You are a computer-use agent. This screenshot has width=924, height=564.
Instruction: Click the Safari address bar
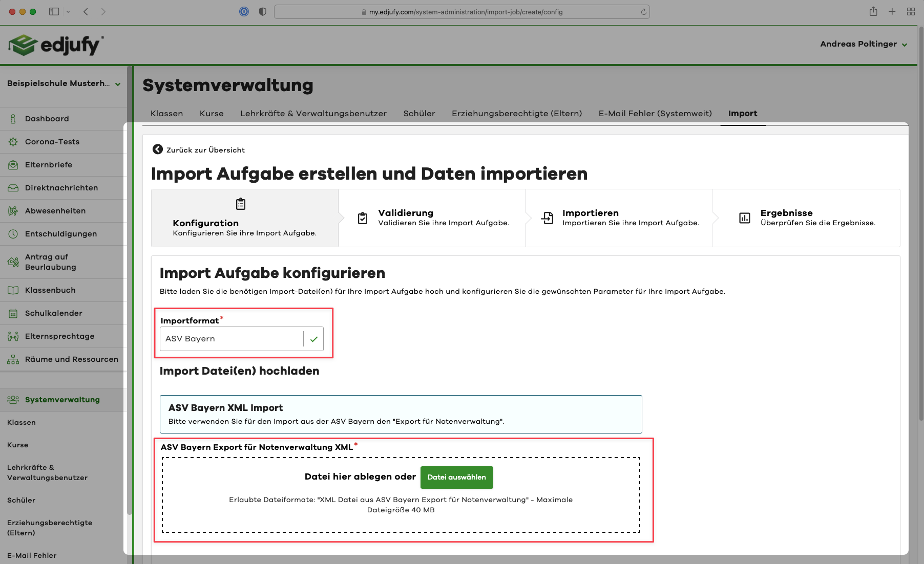(x=461, y=12)
